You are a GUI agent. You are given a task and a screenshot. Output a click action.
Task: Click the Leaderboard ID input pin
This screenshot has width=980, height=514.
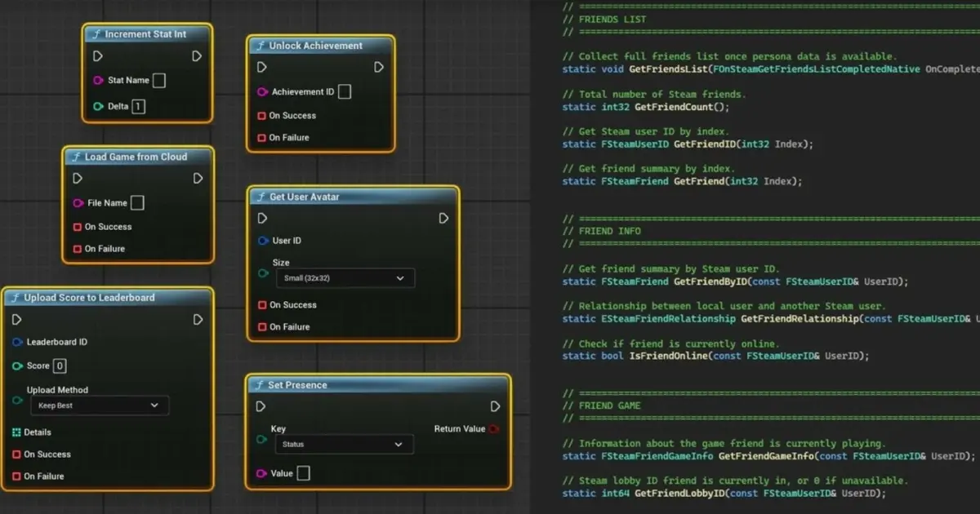(x=16, y=342)
